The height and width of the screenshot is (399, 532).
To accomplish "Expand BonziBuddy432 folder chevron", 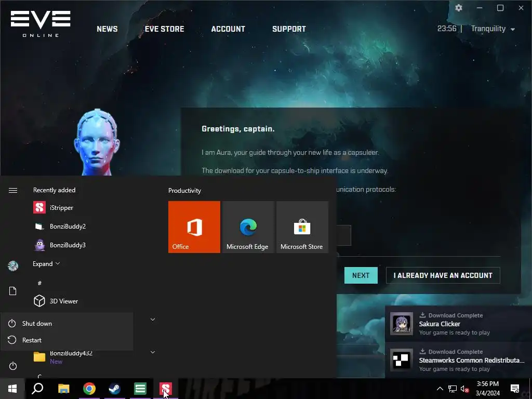I will pyautogui.click(x=153, y=352).
